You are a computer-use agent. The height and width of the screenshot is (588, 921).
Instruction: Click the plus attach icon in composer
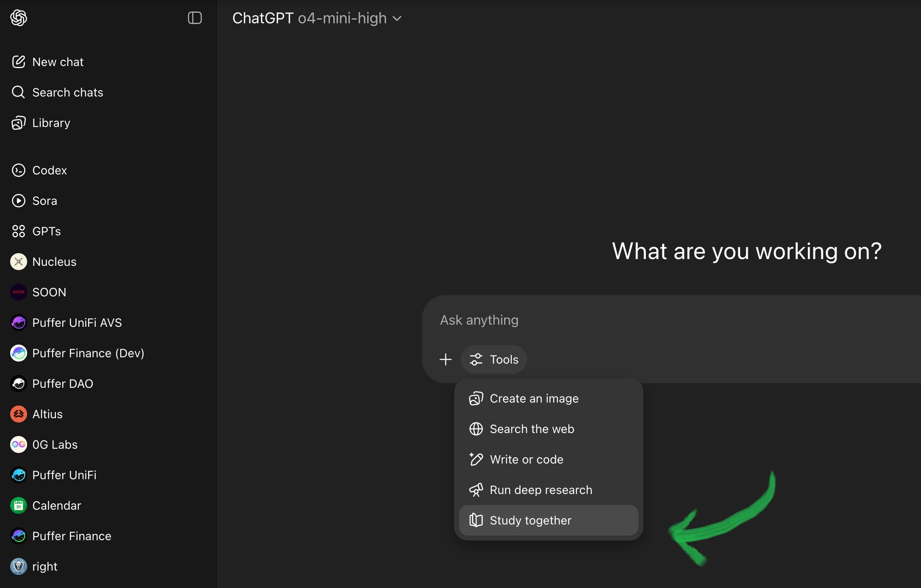click(x=446, y=359)
